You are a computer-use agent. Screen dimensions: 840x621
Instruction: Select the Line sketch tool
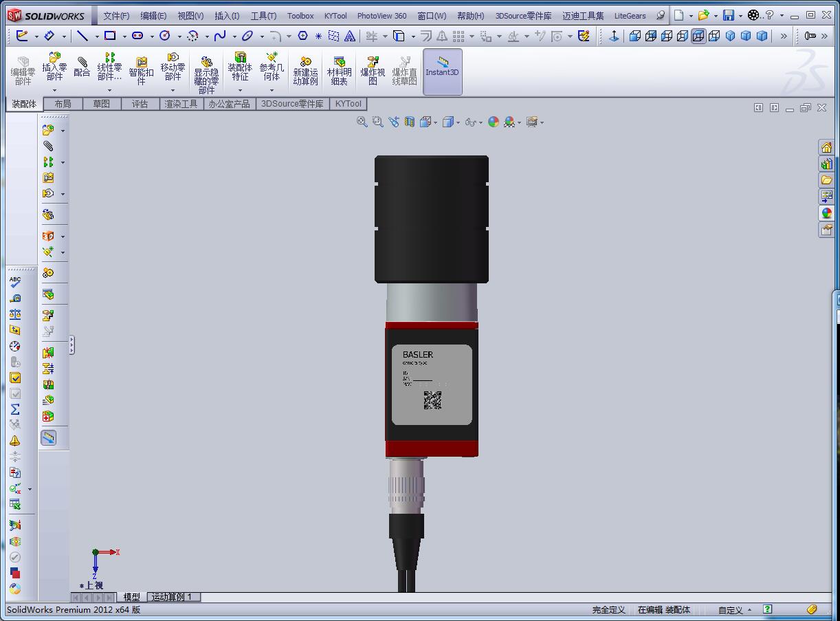pyautogui.click(x=82, y=36)
